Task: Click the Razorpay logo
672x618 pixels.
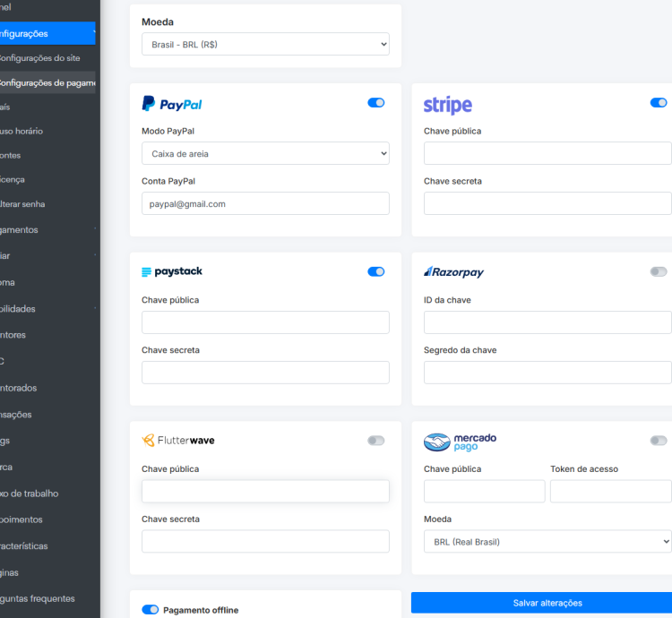Action: point(453,271)
